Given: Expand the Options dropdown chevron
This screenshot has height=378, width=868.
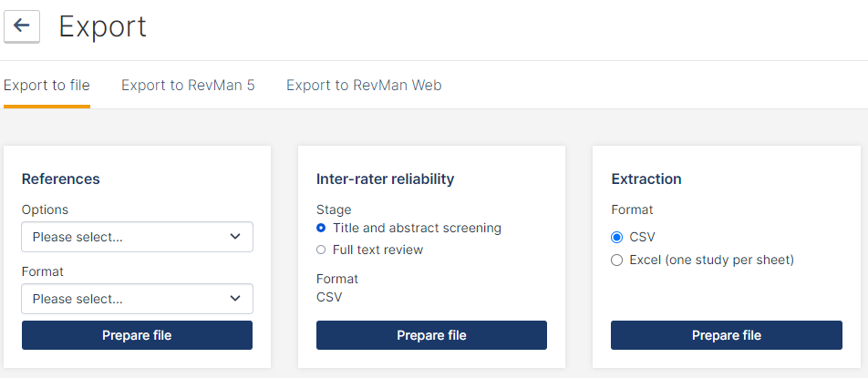Looking at the screenshot, I should [x=235, y=237].
